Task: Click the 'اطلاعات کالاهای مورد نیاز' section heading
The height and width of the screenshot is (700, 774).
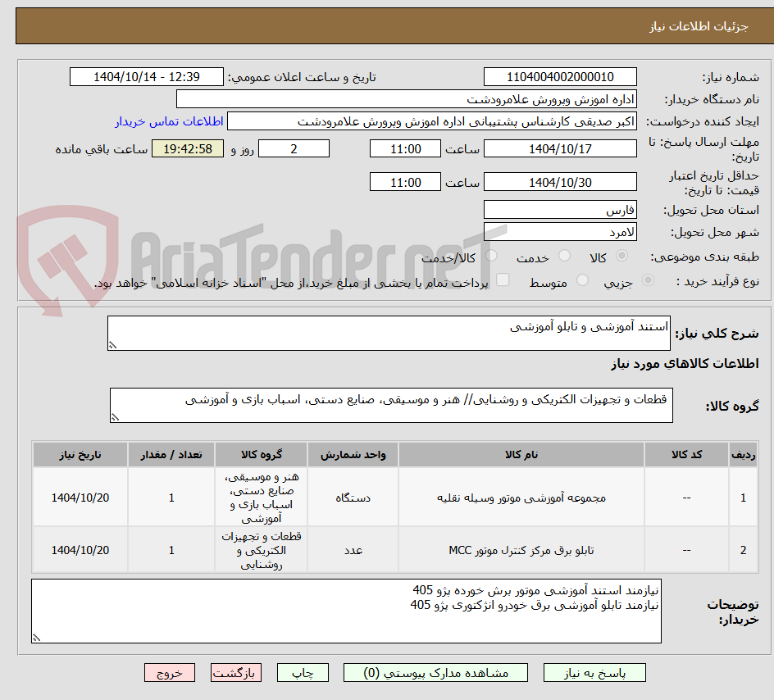Action: pos(685,364)
